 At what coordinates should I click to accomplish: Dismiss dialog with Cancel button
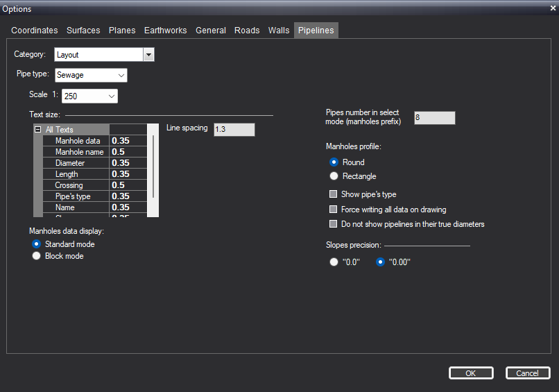[528, 373]
